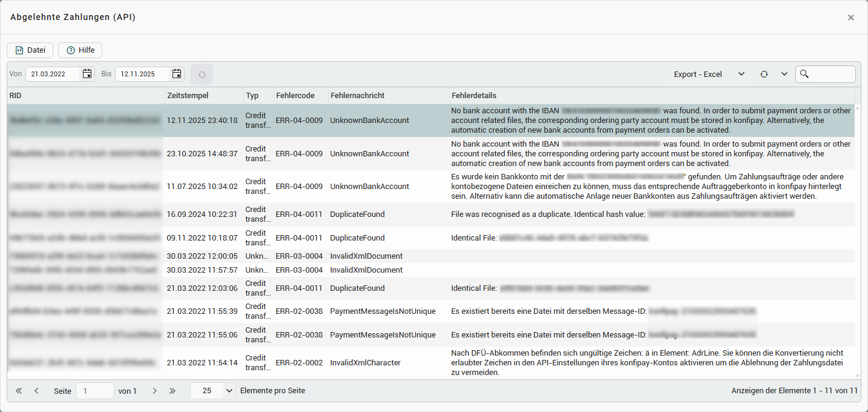This screenshot has height=412, width=868.
Task: Go to the last page
Action: point(173,391)
